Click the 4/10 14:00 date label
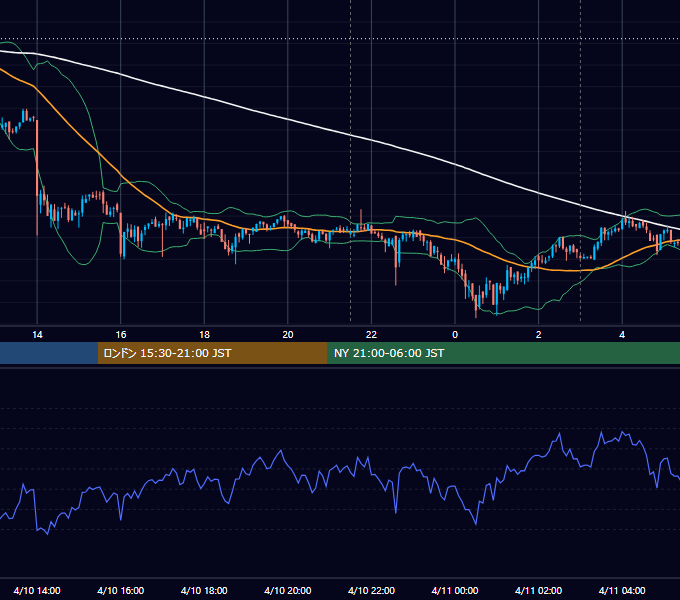 (37, 590)
